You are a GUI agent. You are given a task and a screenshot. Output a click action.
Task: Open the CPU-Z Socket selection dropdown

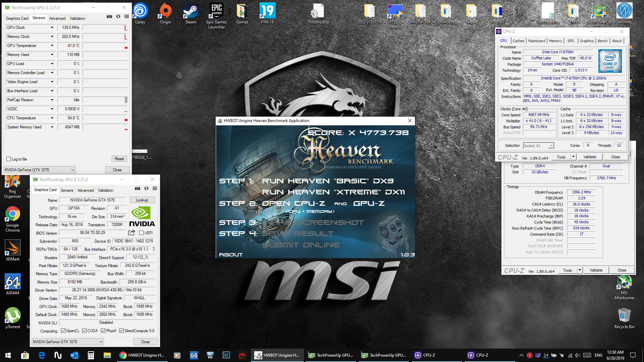point(538,146)
